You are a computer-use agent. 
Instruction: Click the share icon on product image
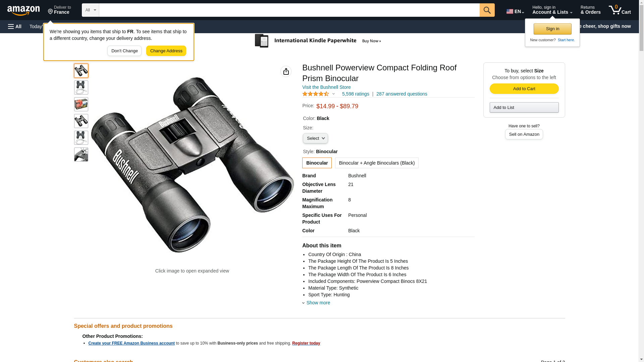[x=286, y=71]
